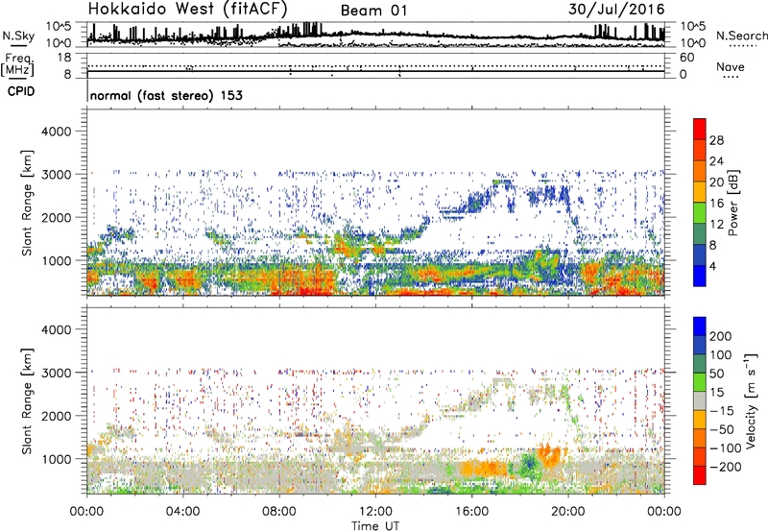Click the '-15' velocity colorbar tick value
The width and height of the screenshot is (768, 532).
722,411
